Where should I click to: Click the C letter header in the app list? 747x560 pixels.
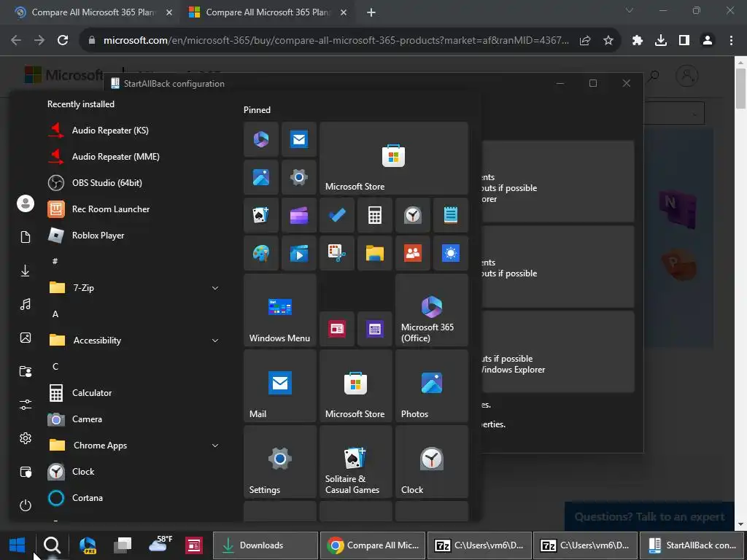[x=55, y=367]
